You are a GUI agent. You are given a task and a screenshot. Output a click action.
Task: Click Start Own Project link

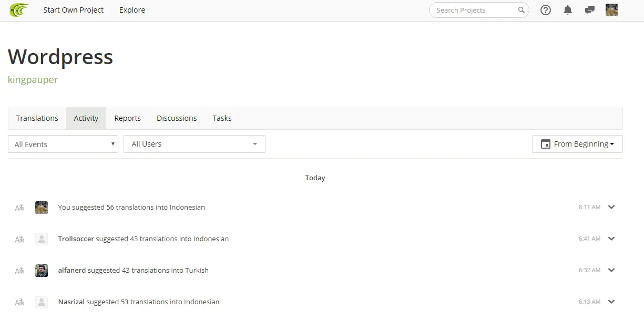(x=74, y=10)
